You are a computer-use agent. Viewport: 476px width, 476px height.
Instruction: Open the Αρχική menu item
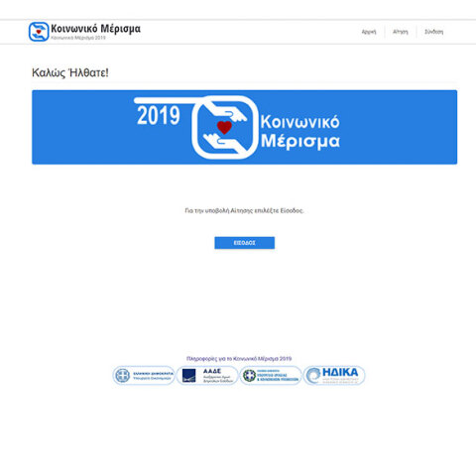(x=369, y=32)
